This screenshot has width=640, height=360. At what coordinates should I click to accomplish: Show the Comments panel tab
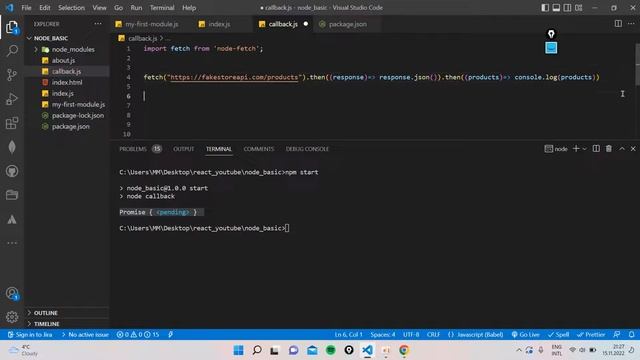point(259,149)
